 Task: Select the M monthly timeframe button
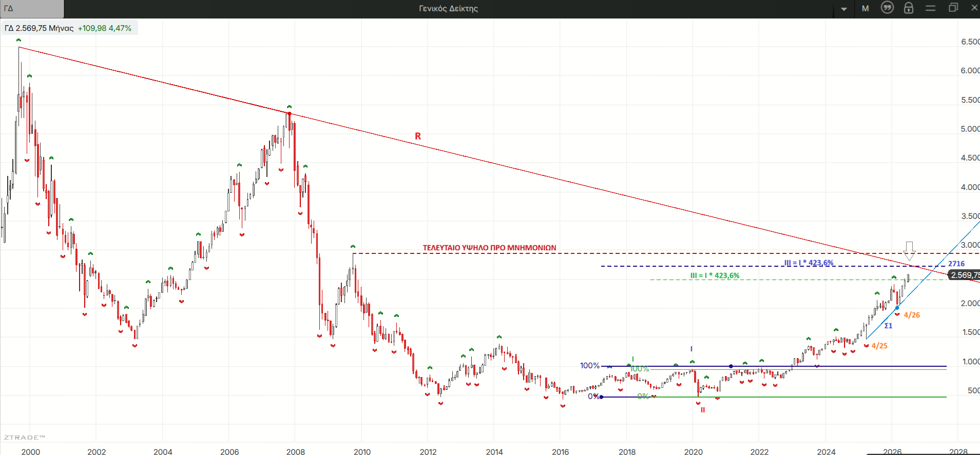point(866,8)
